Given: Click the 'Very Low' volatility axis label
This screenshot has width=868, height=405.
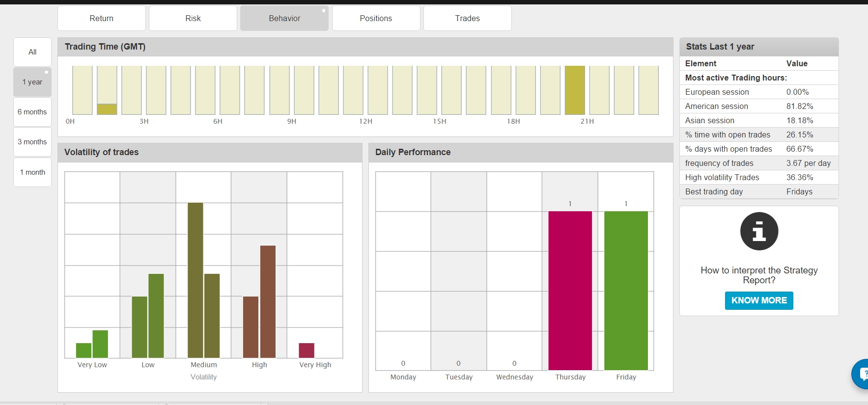Looking at the screenshot, I should click(92, 365).
